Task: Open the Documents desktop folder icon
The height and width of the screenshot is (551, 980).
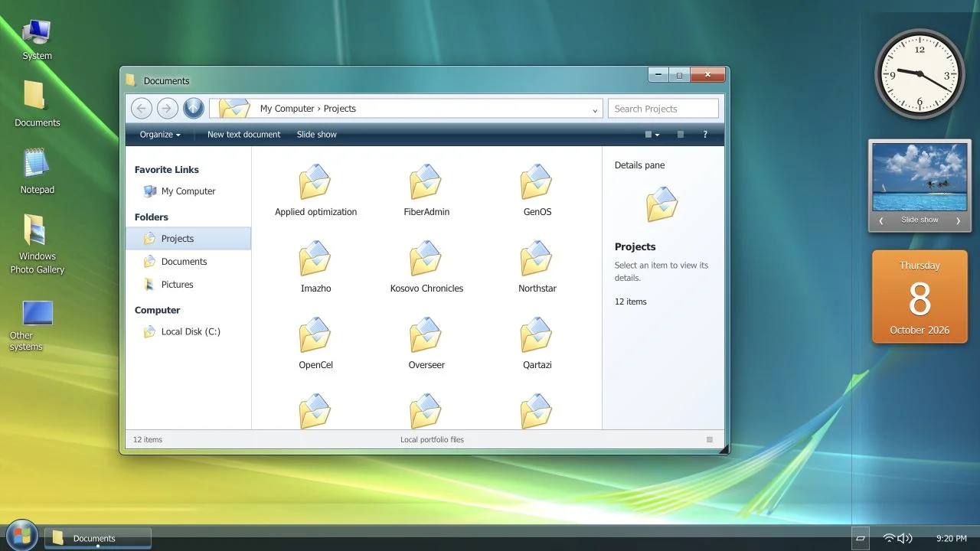Action: [37, 104]
